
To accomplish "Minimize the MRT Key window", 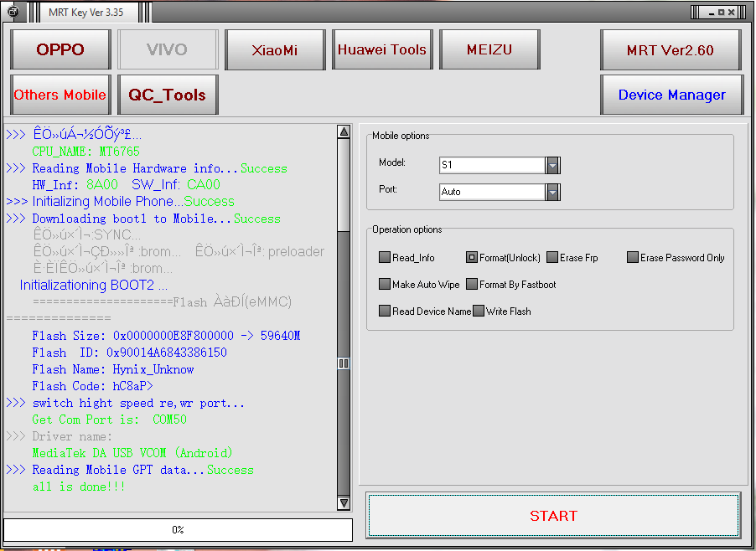I will click(x=712, y=13).
